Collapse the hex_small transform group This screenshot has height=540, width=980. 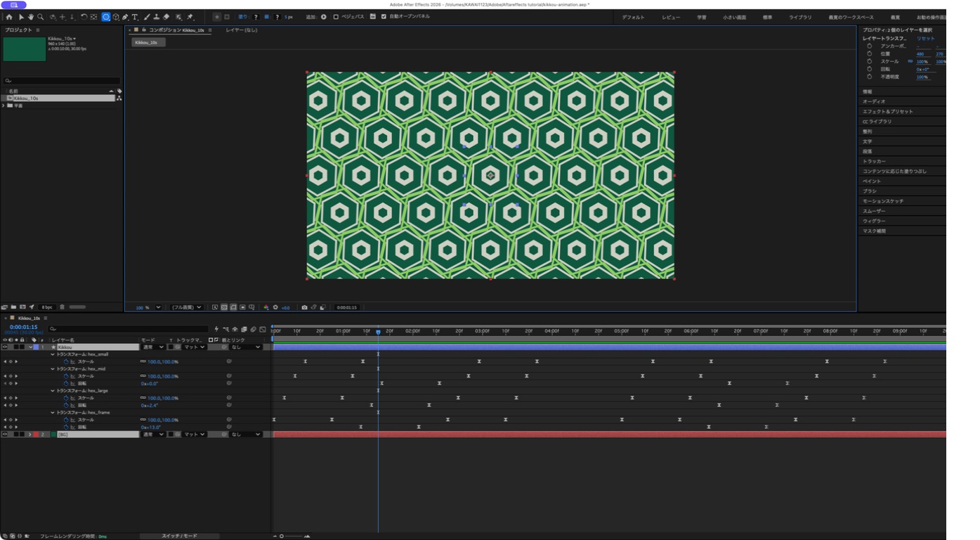pos(53,354)
